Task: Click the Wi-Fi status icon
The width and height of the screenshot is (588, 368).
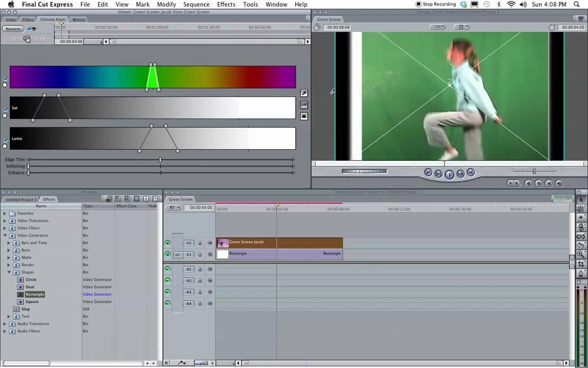Action: (x=511, y=4)
